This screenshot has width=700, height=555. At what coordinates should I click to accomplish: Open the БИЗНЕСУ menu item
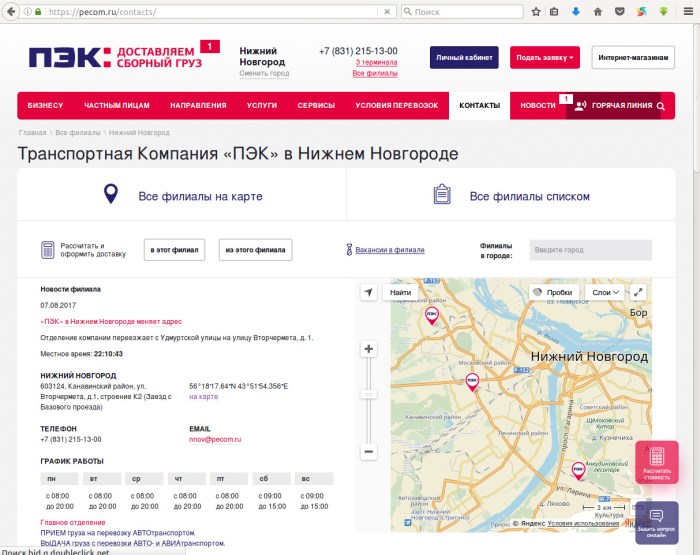[x=45, y=106]
